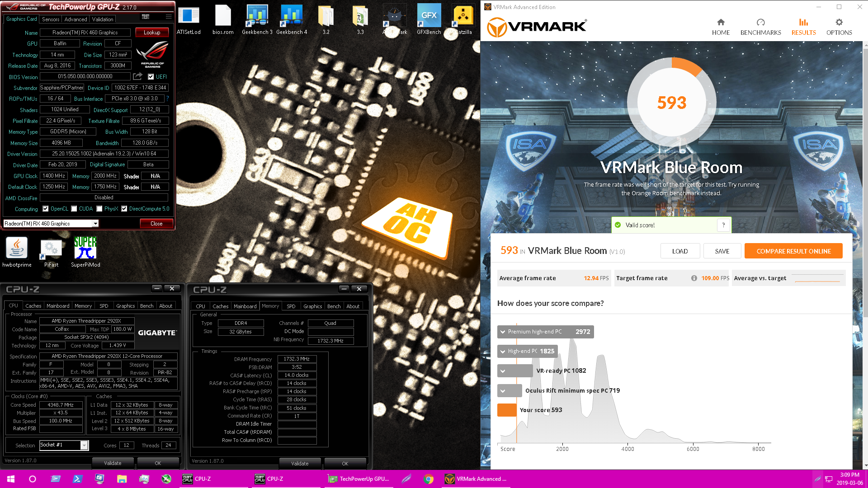This screenshot has height=488, width=868.
Task: Toggle the OpenCL checkbox in GPU-Z
Action: tap(45, 209)
